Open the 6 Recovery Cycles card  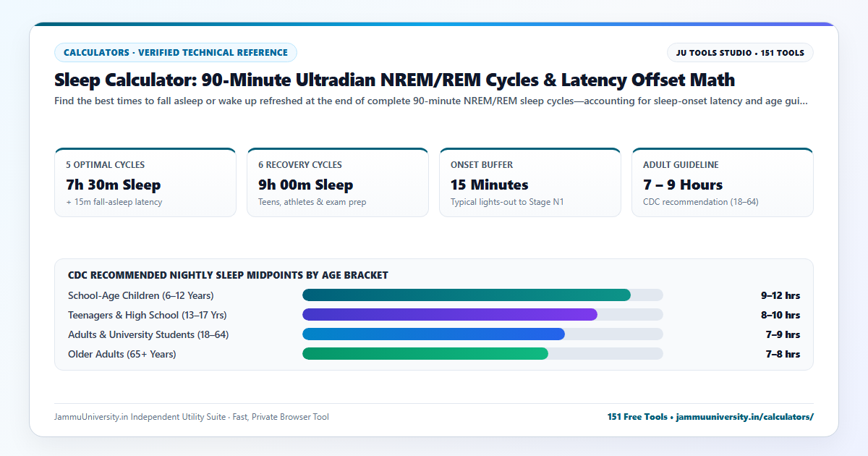[338, 182]
